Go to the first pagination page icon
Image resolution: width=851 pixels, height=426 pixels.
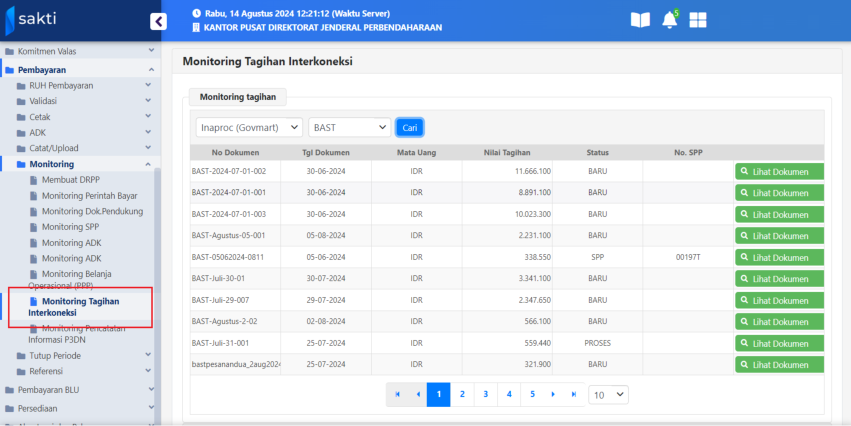click(397, 395)
